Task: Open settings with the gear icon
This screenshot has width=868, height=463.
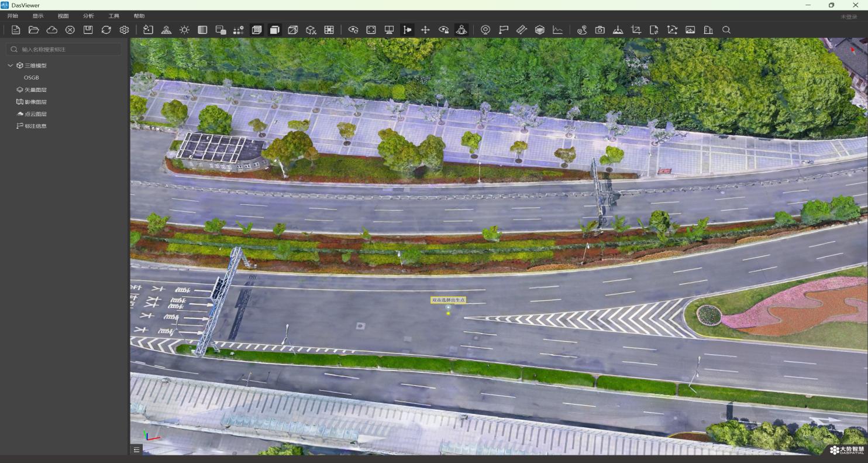Action: [125, 30]
